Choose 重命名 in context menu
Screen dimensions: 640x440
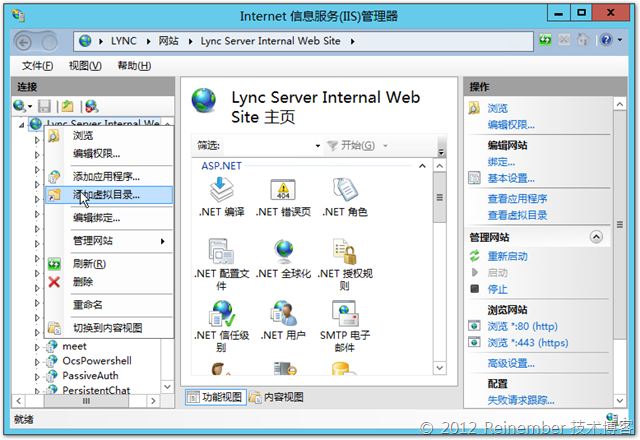pyautogui.click(x=109, y=304)
